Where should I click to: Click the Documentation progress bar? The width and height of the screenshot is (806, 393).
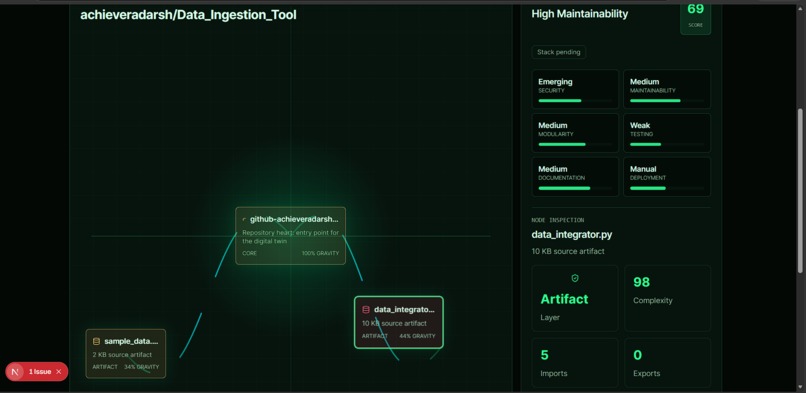pyautogui.click(x=575, y=188)
